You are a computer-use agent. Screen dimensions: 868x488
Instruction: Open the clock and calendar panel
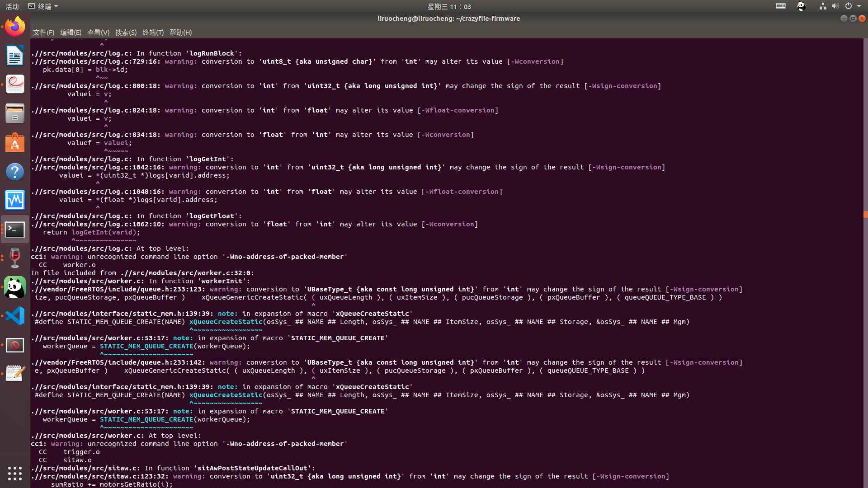[449, 6]
